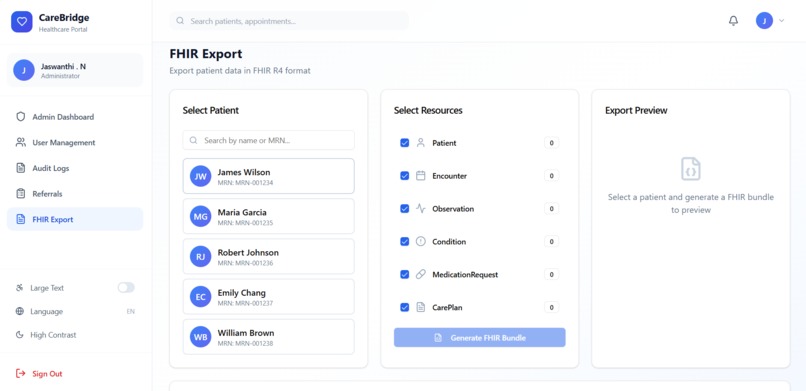This screenshot has height=391, width=806.
Task: Uncheck the Patient resource checkbox
Action: click(405, 143)
